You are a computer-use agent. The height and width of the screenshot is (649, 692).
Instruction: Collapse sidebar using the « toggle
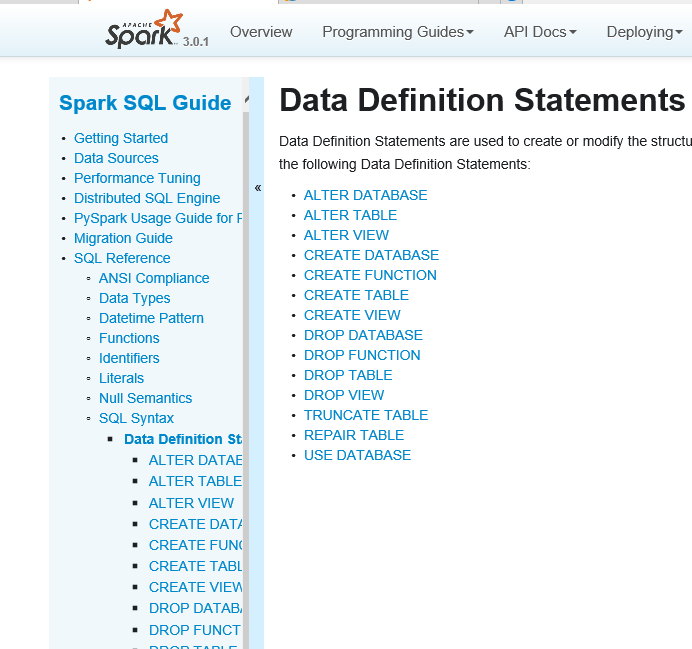coord(258,188)
